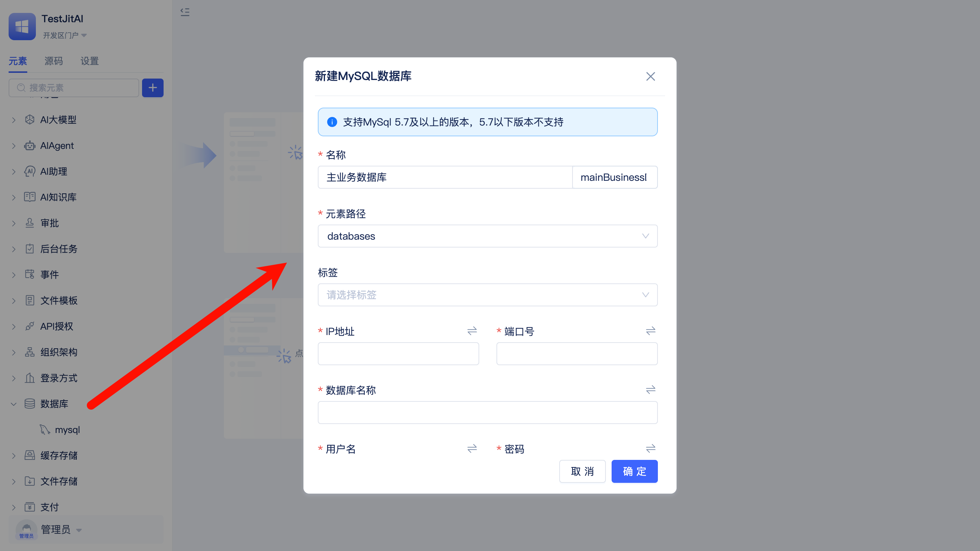Select the 组织架构 tree item label
The height and width of the screenshot is (551, 980).
pos(58,352)
